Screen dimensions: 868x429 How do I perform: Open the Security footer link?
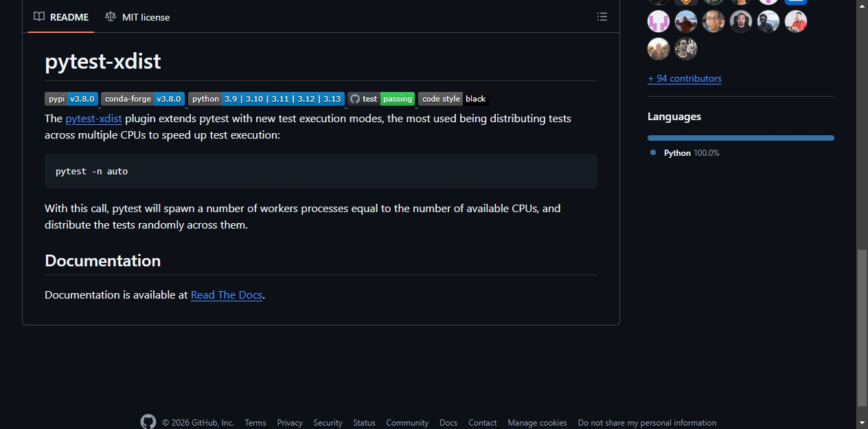(328, 423)
